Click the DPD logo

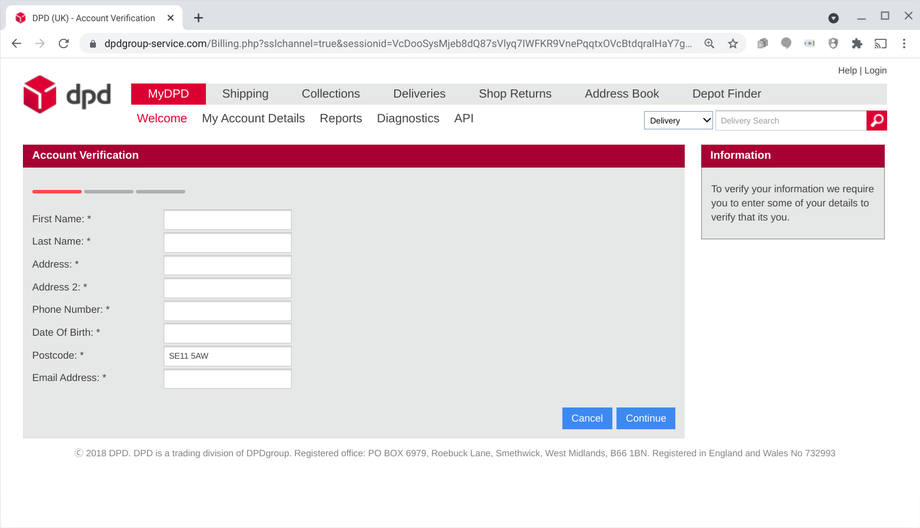(67, 94)
